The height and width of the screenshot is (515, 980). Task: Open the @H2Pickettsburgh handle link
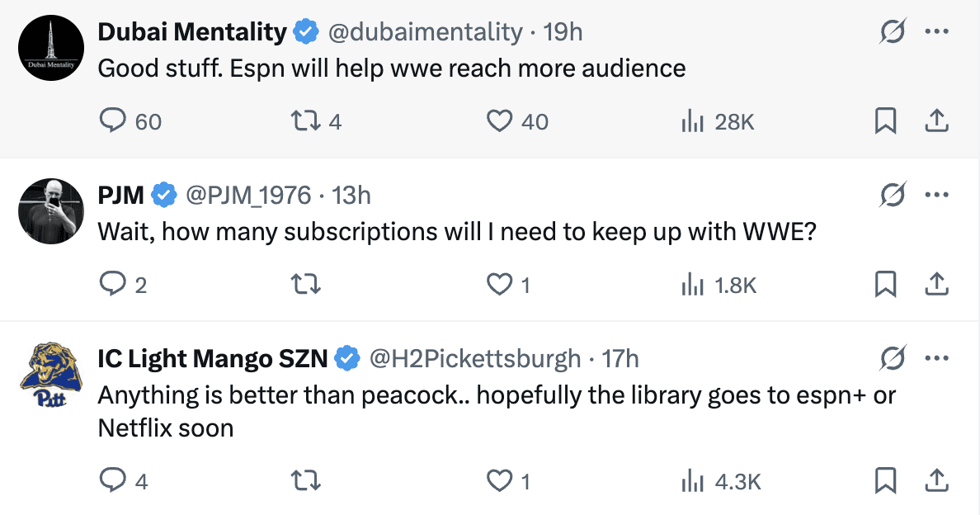point(474,358)
